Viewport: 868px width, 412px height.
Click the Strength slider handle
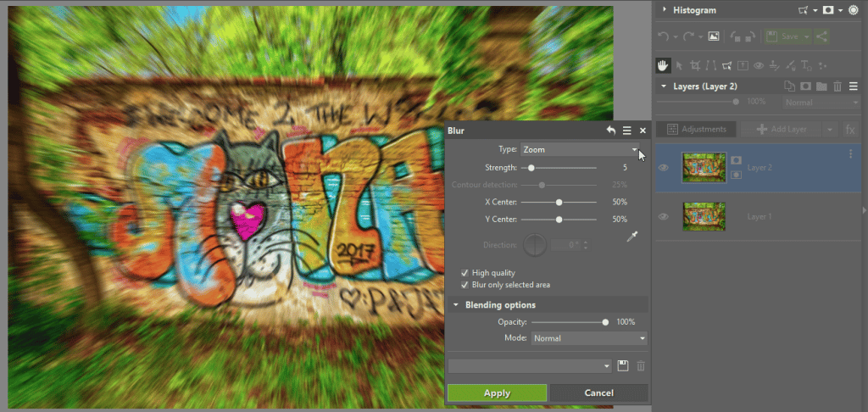[531, 168]
